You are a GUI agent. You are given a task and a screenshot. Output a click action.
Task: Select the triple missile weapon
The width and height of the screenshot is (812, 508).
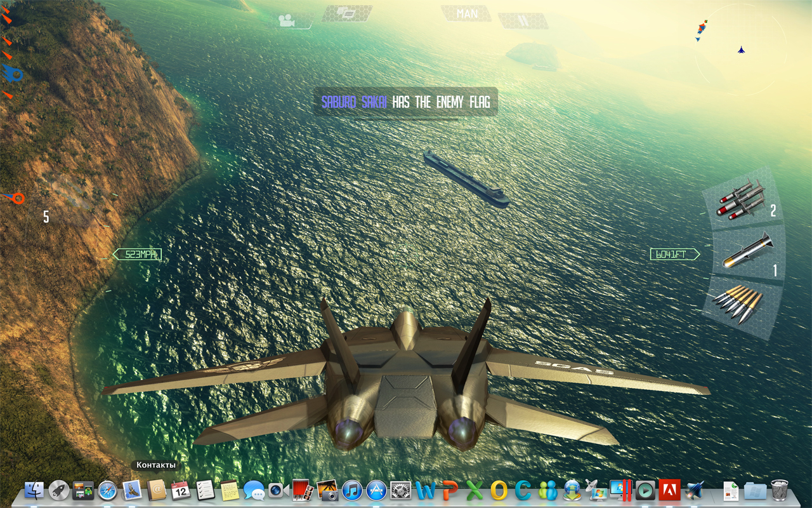click(x=742, y=200)
